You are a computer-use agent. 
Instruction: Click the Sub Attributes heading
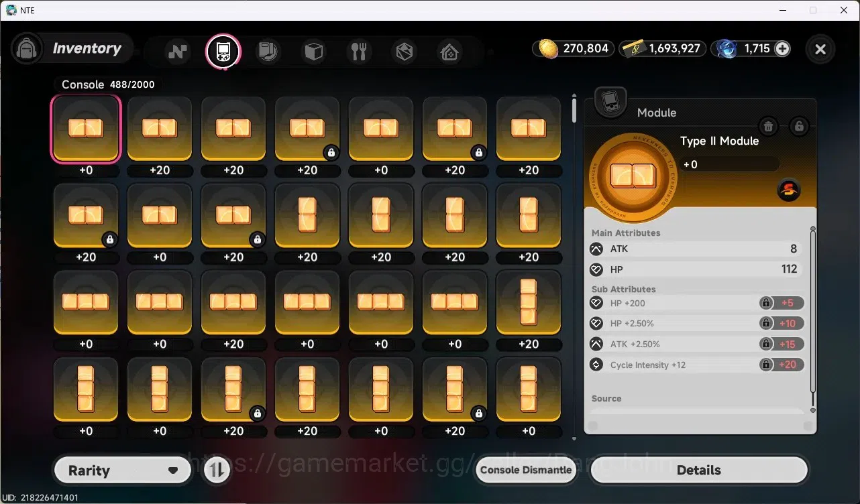click(624, 289)
